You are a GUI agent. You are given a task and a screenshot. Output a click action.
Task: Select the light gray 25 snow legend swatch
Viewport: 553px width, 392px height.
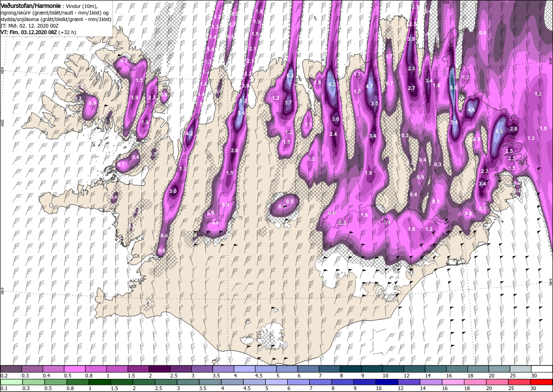click(521, 369)
